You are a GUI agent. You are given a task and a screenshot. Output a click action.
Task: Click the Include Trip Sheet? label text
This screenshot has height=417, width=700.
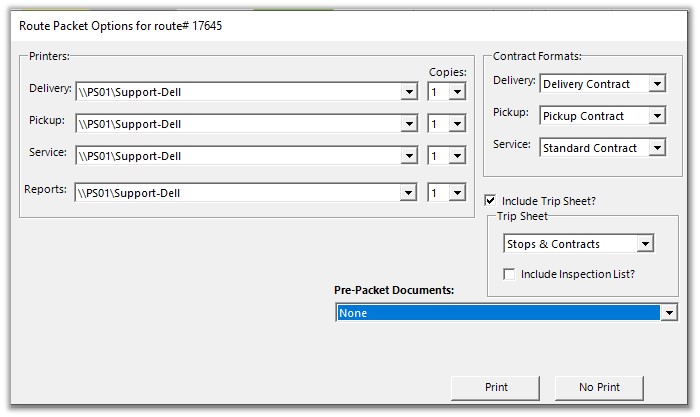coord(549,201)
